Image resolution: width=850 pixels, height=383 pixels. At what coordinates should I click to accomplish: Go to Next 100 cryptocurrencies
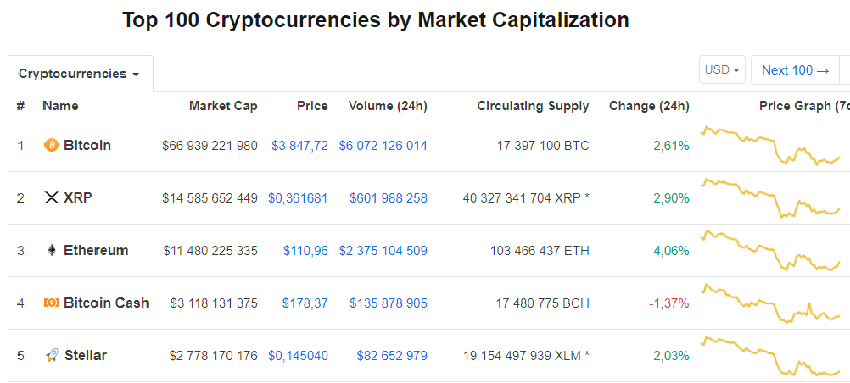pyautogui.click(x=795, y=70)
